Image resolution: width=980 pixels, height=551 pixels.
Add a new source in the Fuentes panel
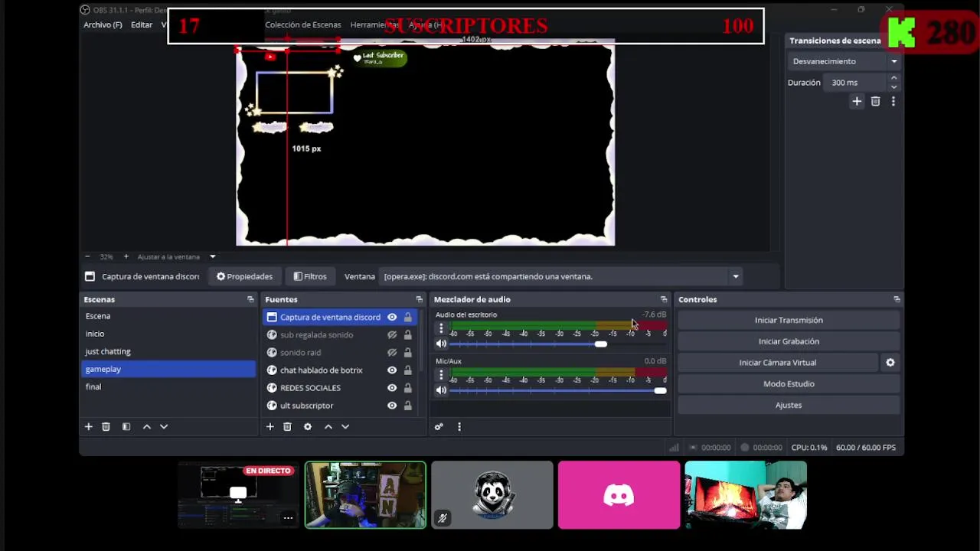[x=269, y=426]
